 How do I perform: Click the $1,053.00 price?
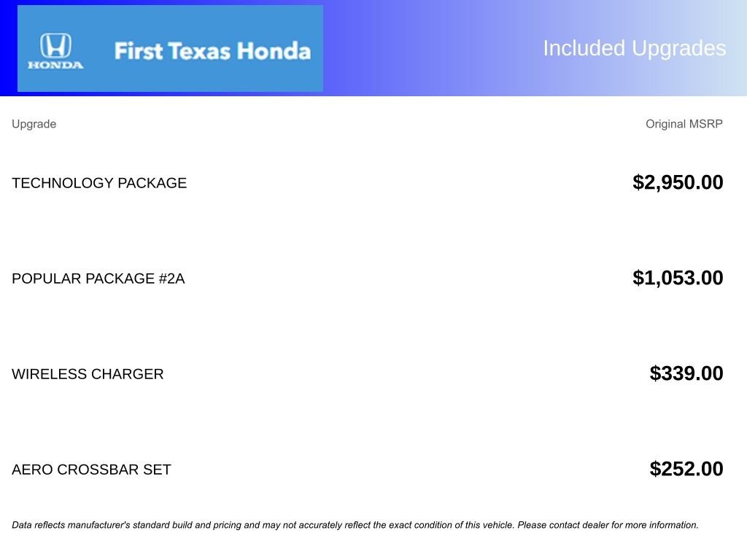click(678, 278)
